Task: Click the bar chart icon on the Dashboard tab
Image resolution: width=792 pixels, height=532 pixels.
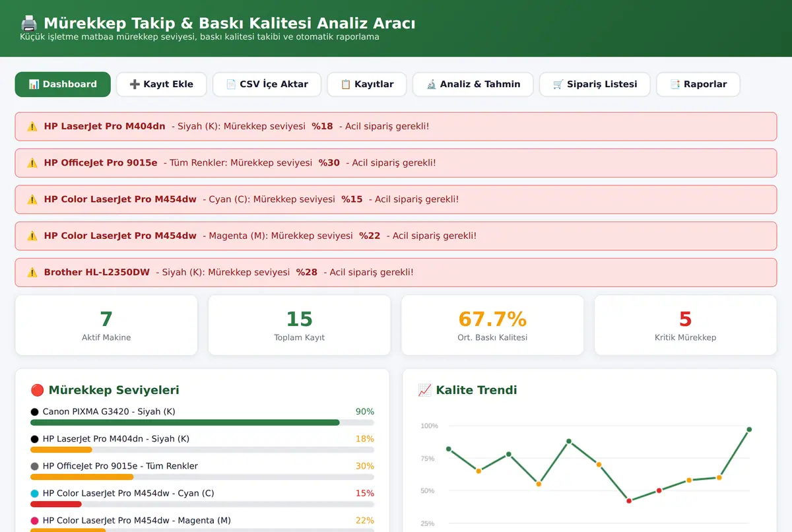Action: 34,84
